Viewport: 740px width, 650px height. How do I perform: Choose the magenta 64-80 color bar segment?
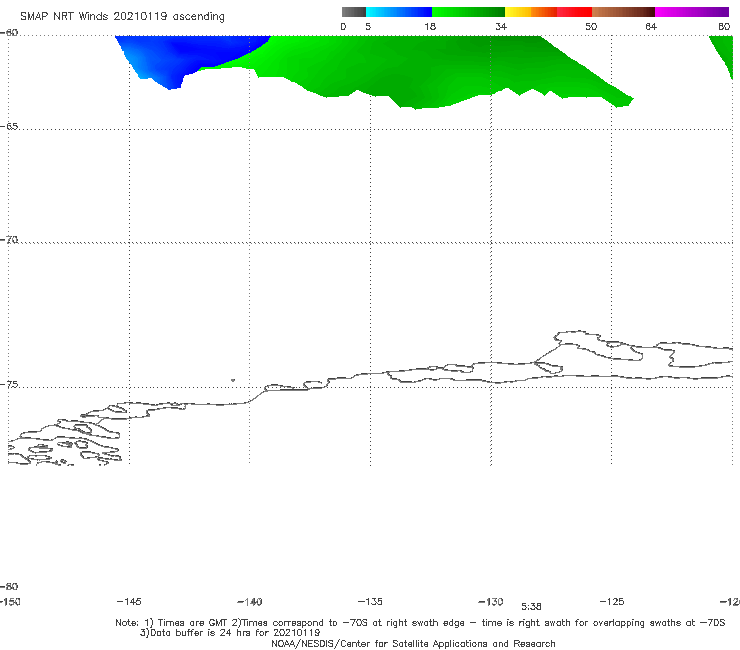pos(692,12)
